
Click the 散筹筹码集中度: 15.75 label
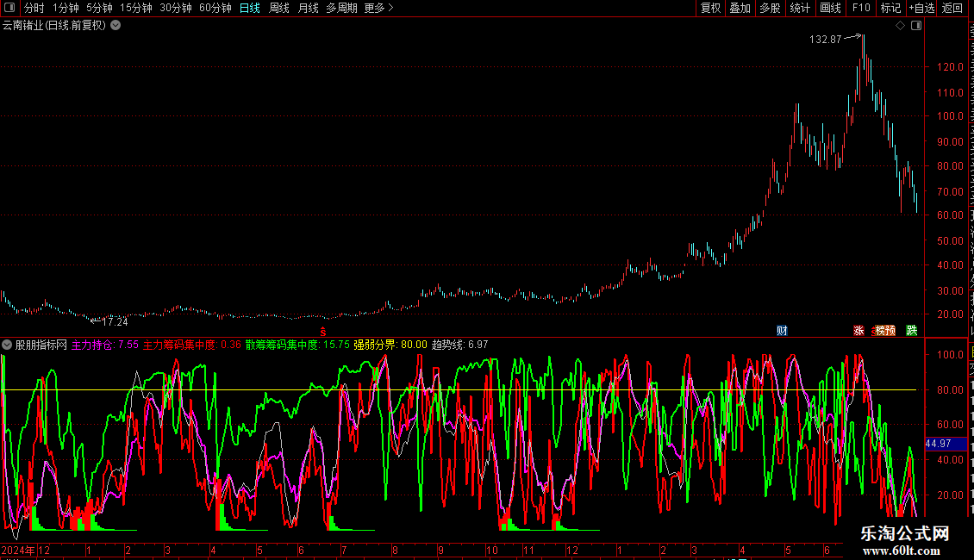coord(297,345)
